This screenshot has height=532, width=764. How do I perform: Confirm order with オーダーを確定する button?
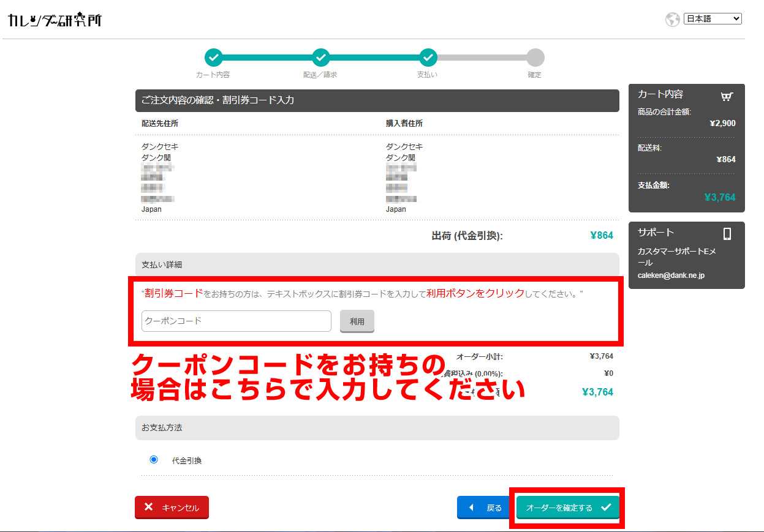click(x=567, y=508)
